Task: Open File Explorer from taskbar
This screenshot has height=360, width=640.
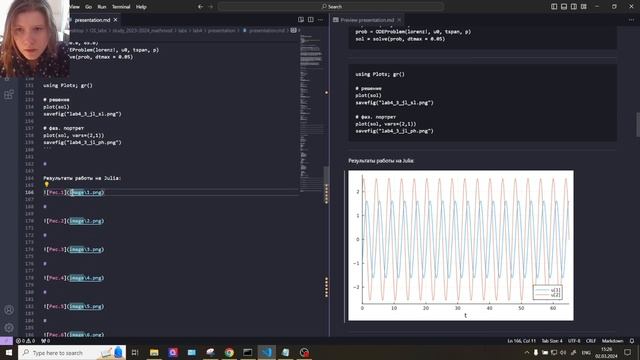Action: pos(154,352)
